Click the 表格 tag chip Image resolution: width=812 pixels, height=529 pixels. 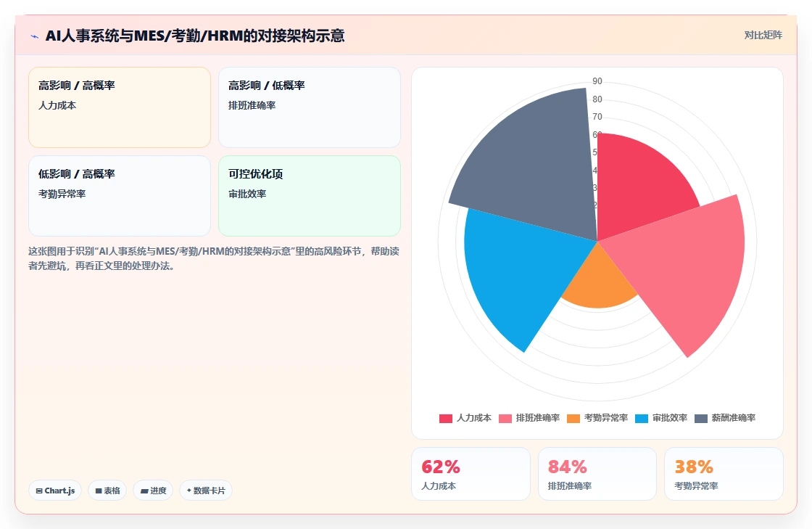[x=107, y=490]
